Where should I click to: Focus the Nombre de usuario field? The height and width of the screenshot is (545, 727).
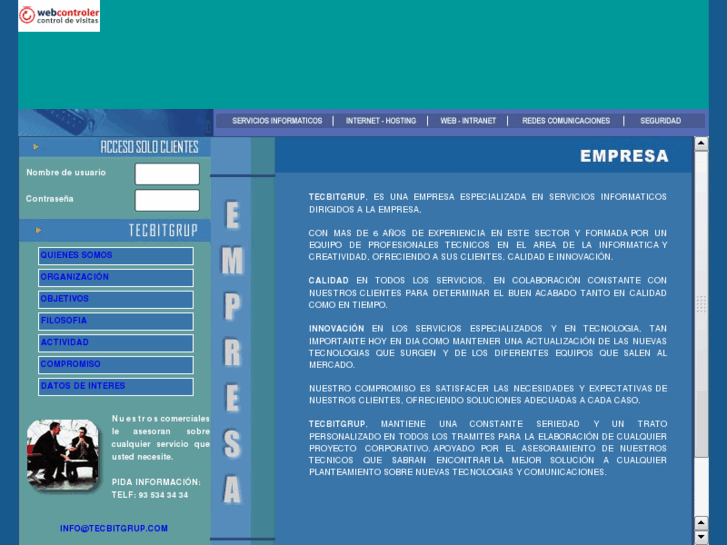167,174
